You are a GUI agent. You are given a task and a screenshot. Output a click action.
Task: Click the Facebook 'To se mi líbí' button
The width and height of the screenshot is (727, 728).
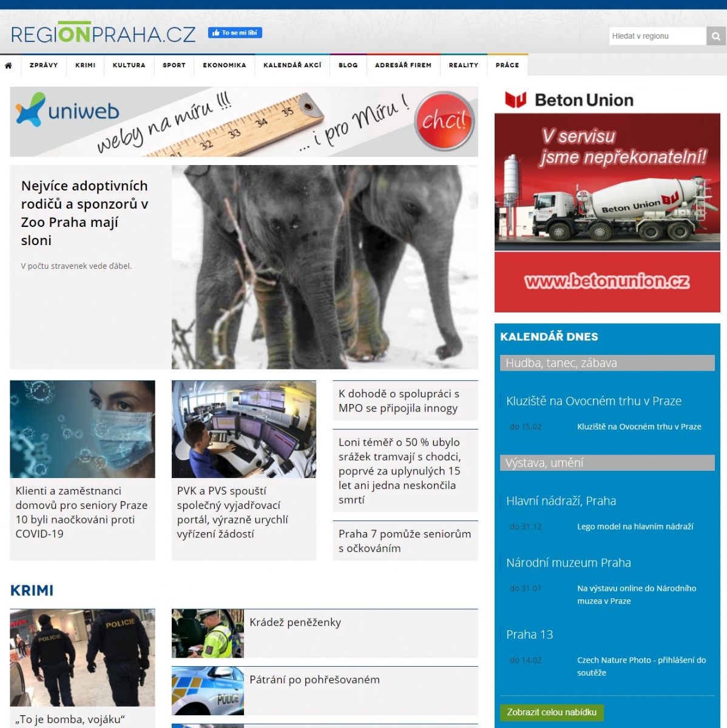tap(235, 33)
